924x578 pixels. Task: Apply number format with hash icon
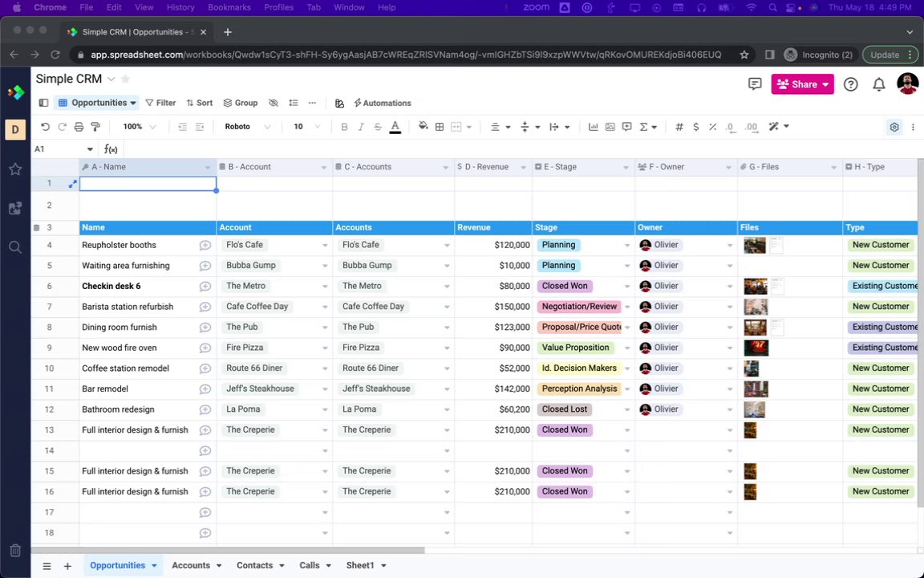(679, 127)
